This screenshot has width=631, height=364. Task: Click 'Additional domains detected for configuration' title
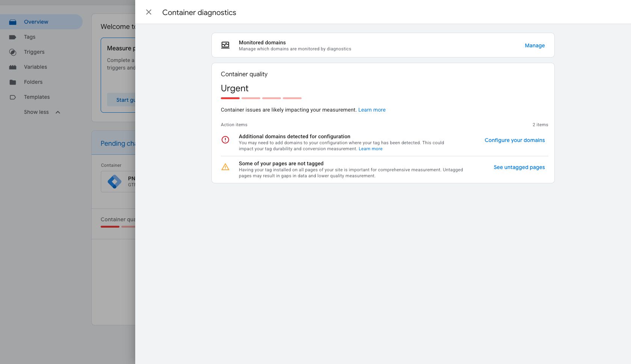coord(294,136)
